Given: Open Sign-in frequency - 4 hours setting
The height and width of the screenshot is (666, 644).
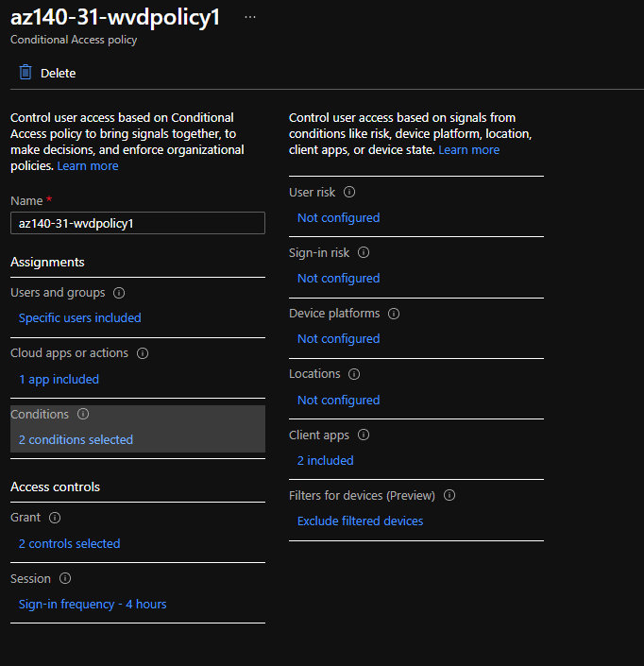Looking at the screenshot, I should 93,605.
